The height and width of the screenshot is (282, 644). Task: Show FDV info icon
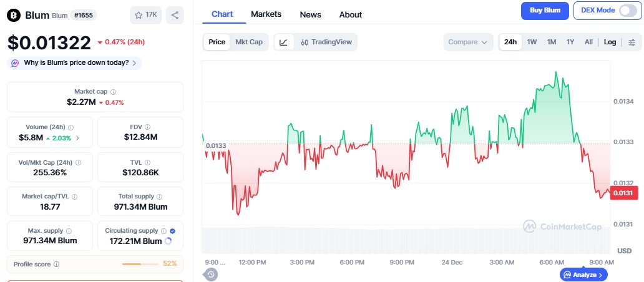147,127
